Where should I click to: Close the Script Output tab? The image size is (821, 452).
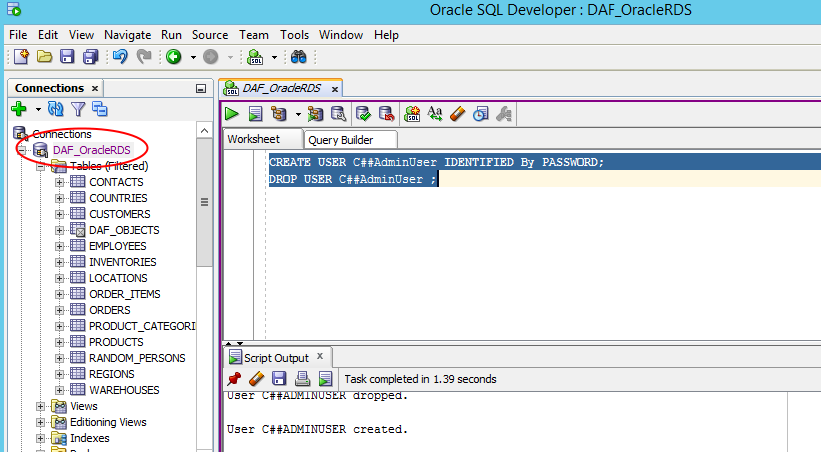320,356
